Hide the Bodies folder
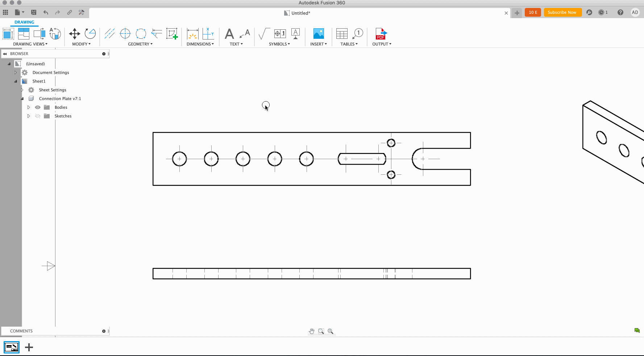Screen dimensions: 644x356 click(x=38, y=107)
